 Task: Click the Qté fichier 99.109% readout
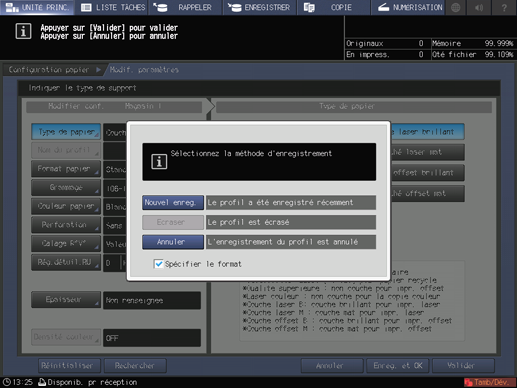tap(473, 55)
